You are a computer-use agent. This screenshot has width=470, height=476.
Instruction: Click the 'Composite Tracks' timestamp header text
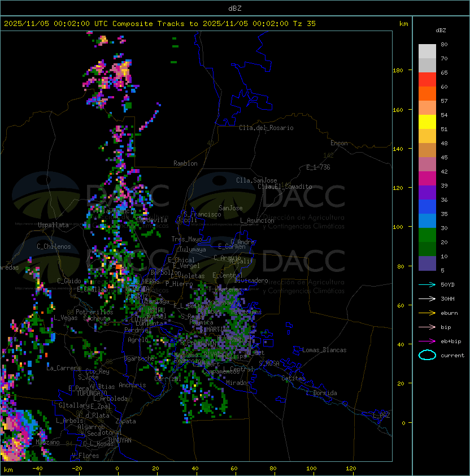coord(160,24)
